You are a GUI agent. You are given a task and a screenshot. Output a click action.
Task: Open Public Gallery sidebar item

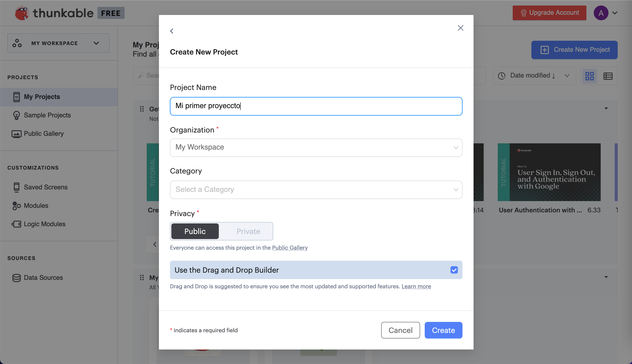[44, 133]
